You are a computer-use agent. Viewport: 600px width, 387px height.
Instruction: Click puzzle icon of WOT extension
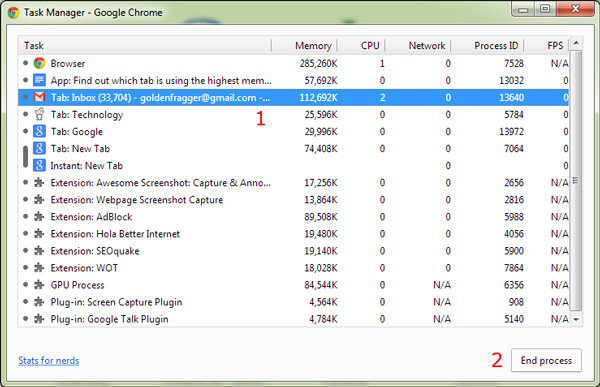click(x=39, y=268)
